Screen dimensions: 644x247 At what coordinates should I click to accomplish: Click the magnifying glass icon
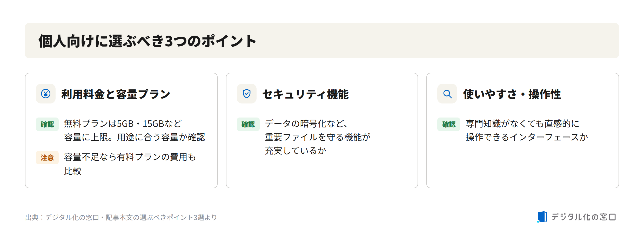click(x=447, y=94)
